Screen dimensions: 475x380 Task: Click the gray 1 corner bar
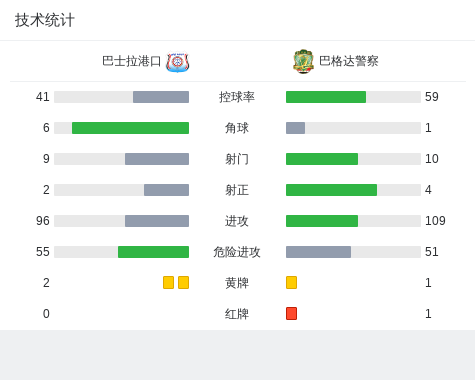(295, 128)
